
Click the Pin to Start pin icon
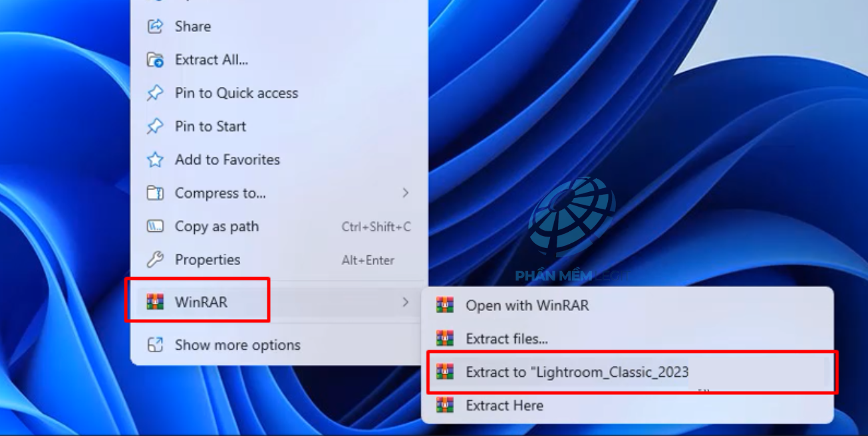click(155, 126)
